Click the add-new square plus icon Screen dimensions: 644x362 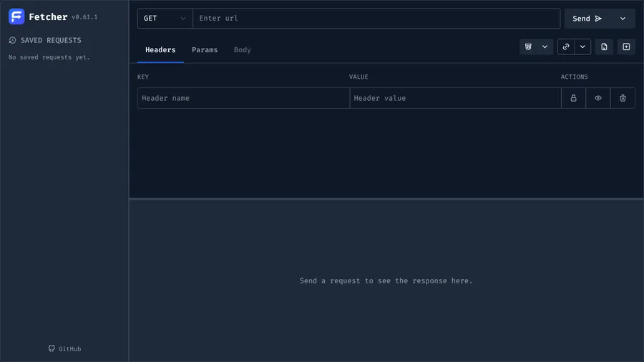coord(626,47)
